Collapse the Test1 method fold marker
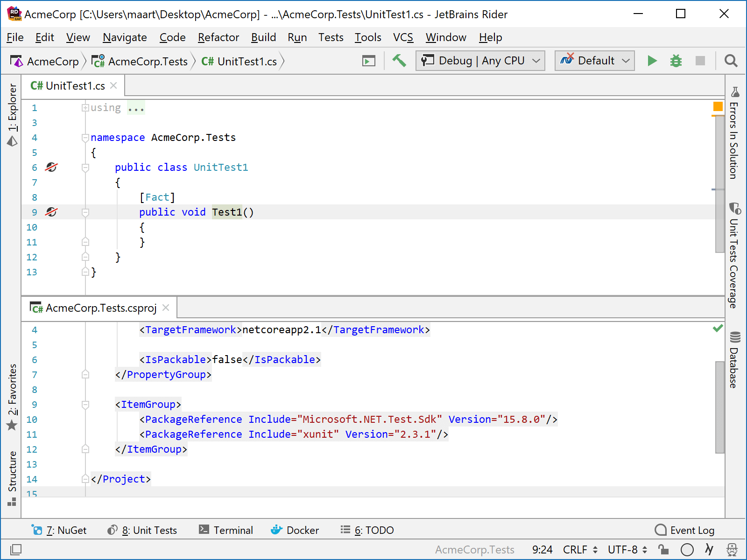 [85, 212]
